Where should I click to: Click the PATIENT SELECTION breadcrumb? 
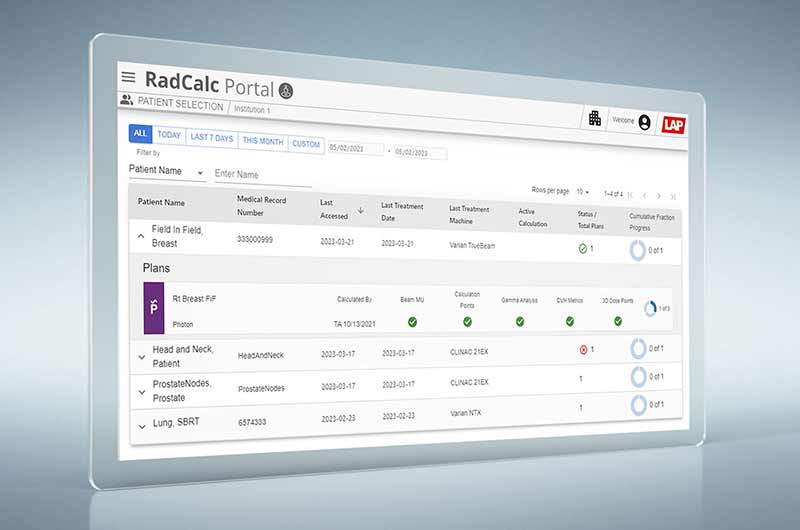(181, 104)
